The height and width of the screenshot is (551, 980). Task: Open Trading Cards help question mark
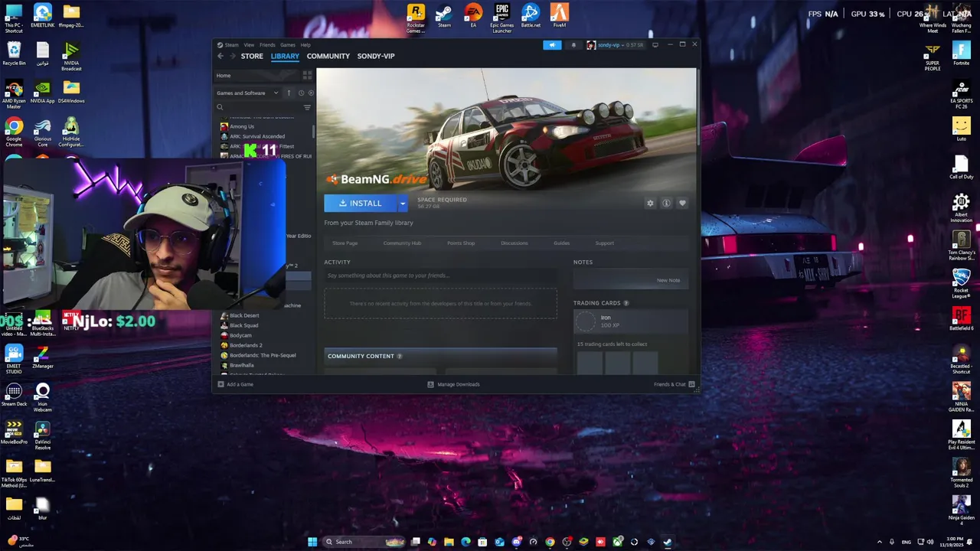tap(626, 303)
